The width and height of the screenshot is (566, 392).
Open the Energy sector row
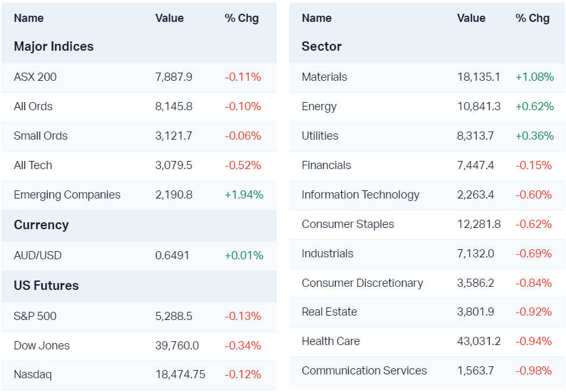319,106
